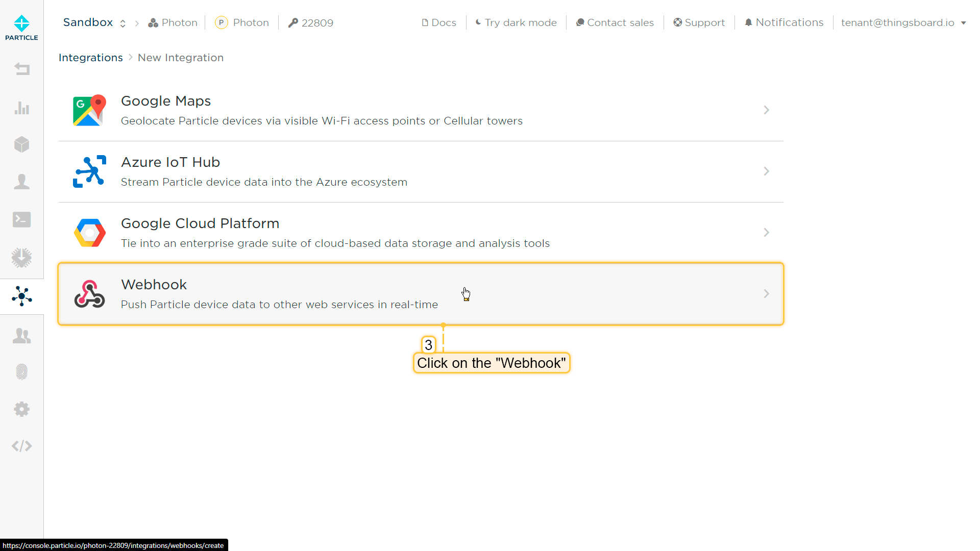Toggle Try dark mode

pyautogui.click(x=516, y=22)
